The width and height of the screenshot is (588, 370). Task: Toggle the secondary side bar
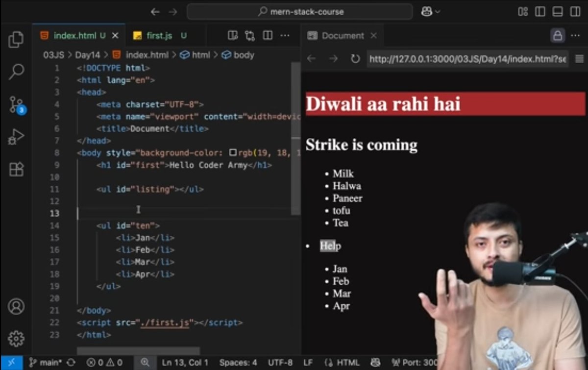click(575, 11)
